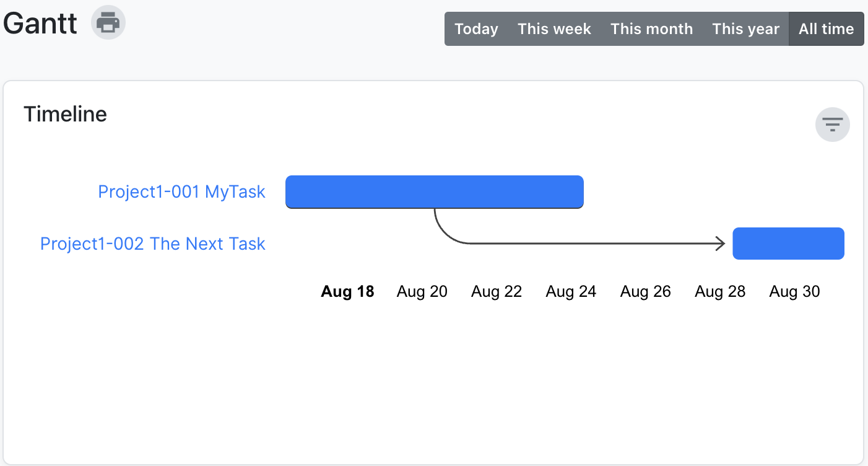This screenshot has width=868, height=466.
Task: Click the Aug 18 date label
Action: pyautogui.click(x=347, y=291)
